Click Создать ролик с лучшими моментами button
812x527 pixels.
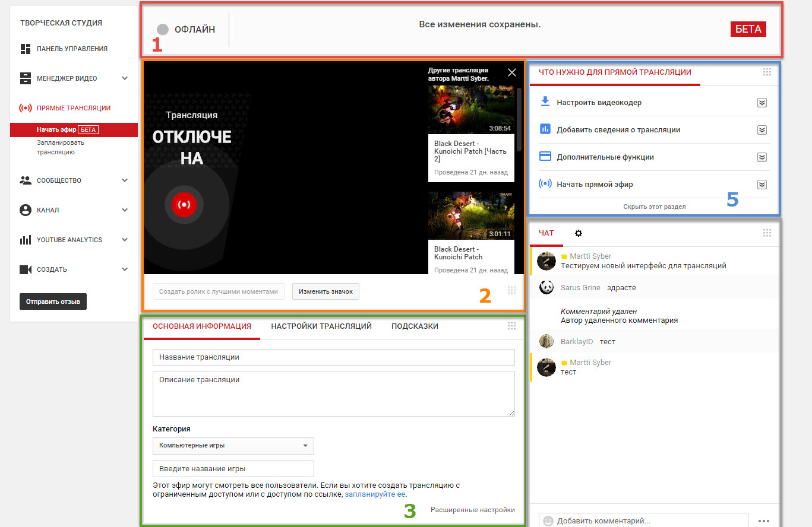(x=219, y=291)
